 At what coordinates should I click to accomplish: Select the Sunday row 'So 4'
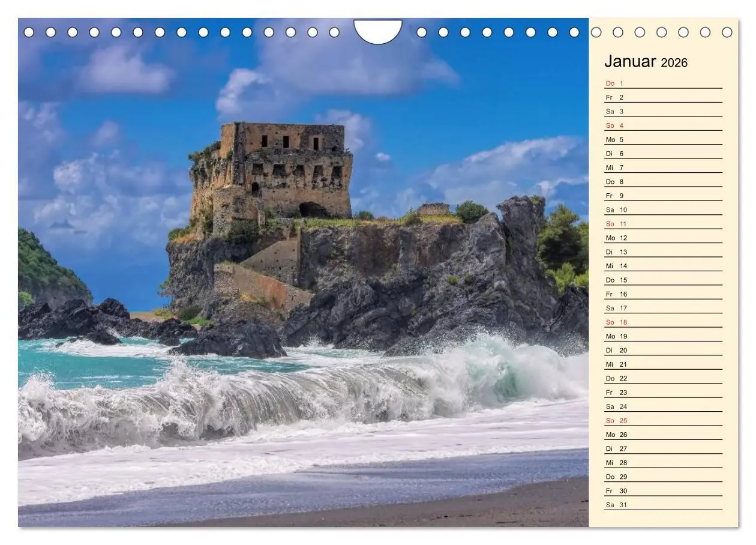pyautogui.click(x=663, y=125)
